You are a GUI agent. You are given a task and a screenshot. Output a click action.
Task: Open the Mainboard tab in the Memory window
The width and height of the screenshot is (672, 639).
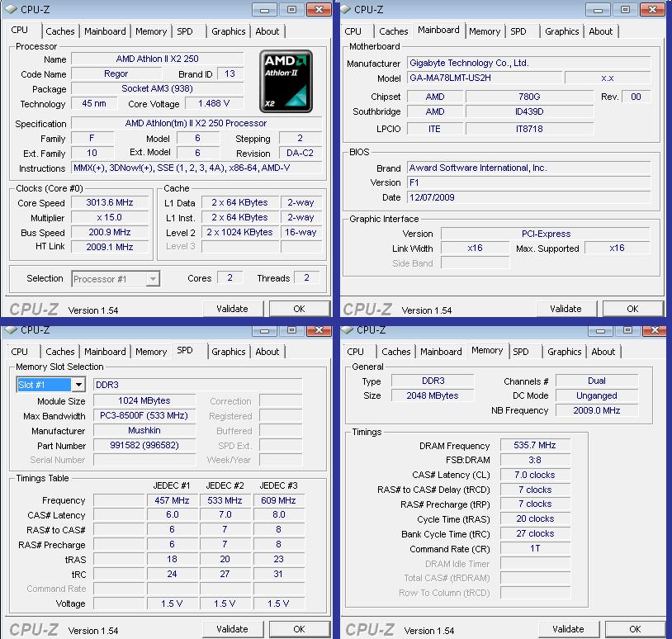[441, 352]
